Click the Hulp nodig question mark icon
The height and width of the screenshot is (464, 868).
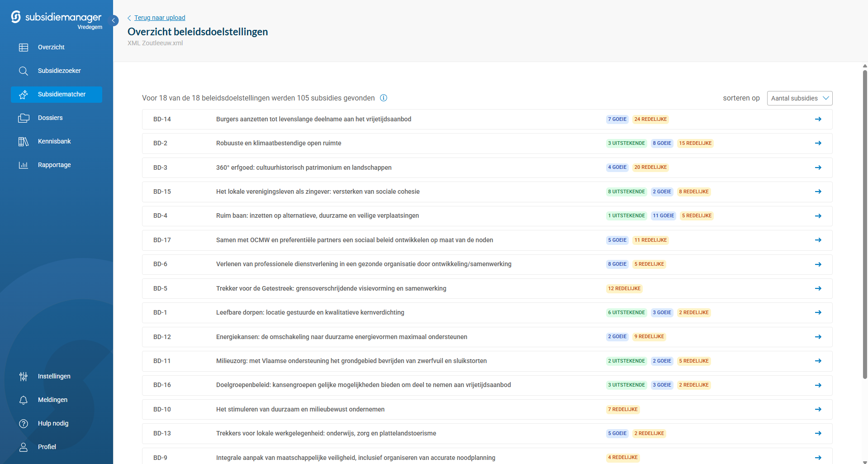24,423
